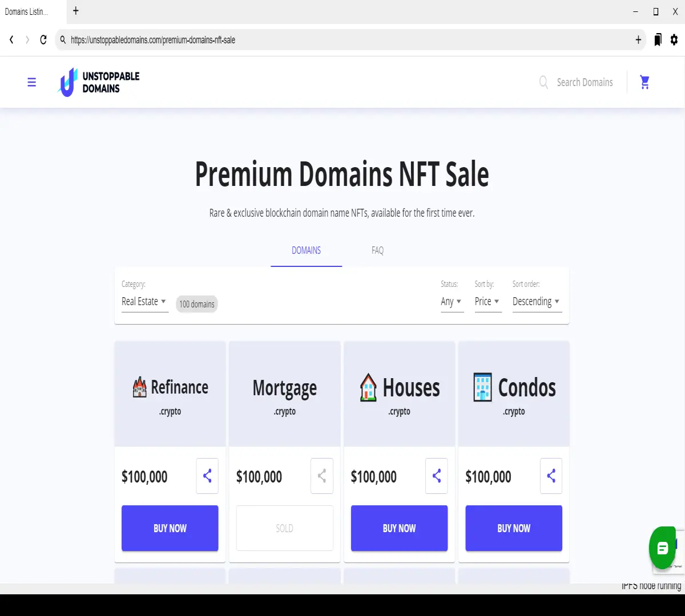This screenshot has width=685, height=616.
Task: Buy Houses.crypto now
Action: (400, 528)
